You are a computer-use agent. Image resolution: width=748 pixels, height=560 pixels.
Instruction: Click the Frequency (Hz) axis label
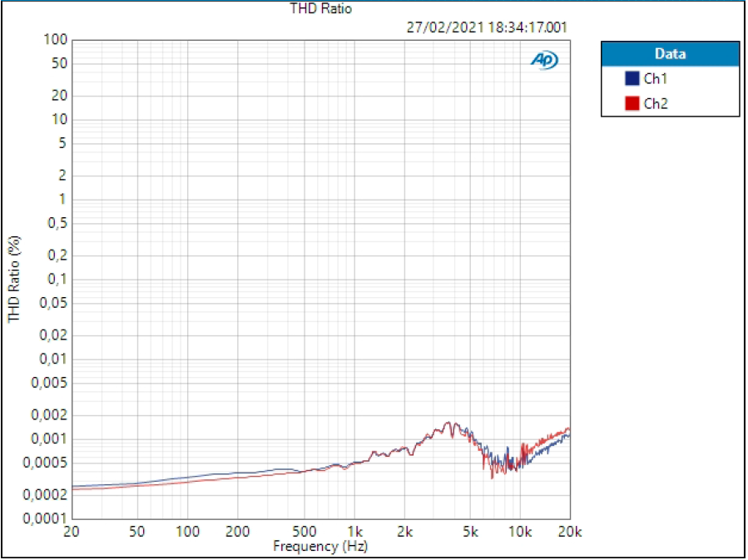[x=320, y=546]
